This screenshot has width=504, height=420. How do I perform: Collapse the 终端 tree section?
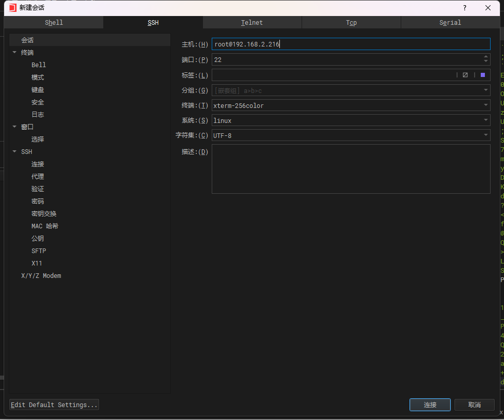click(x=14, y=52)
